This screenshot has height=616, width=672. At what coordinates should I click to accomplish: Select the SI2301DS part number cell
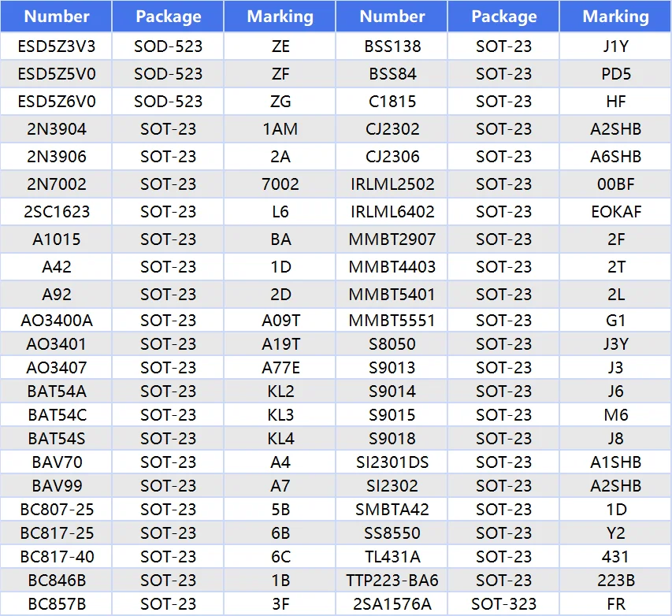tap(392, 462)
